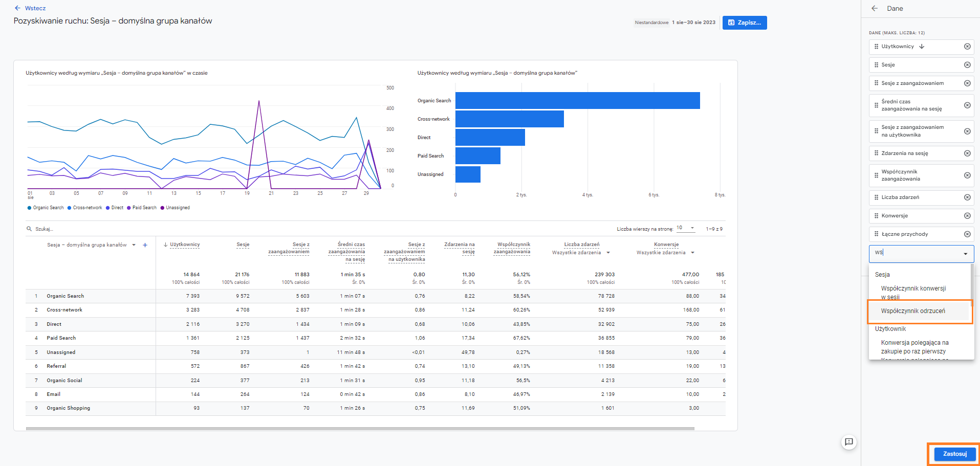Click the feedback icon near bottom right
The width and height of the screenshot is (980, 466).
coord(849,442)
